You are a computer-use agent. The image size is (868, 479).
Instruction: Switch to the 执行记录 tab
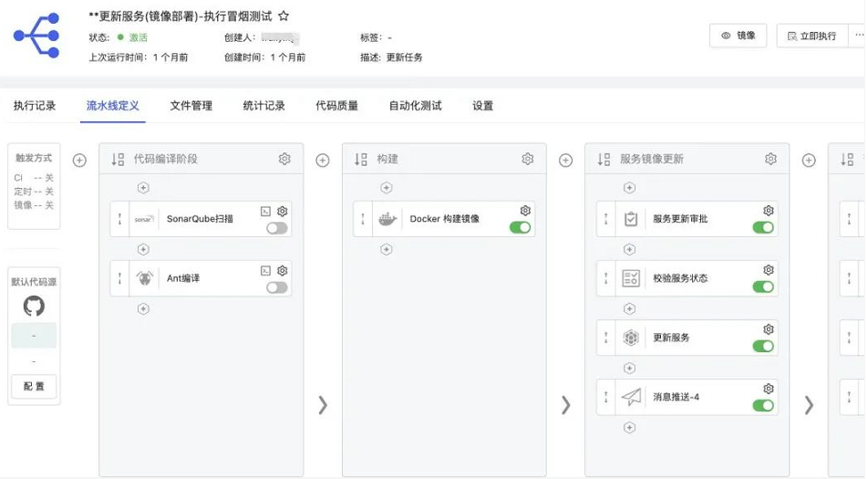tap(35, 106)
